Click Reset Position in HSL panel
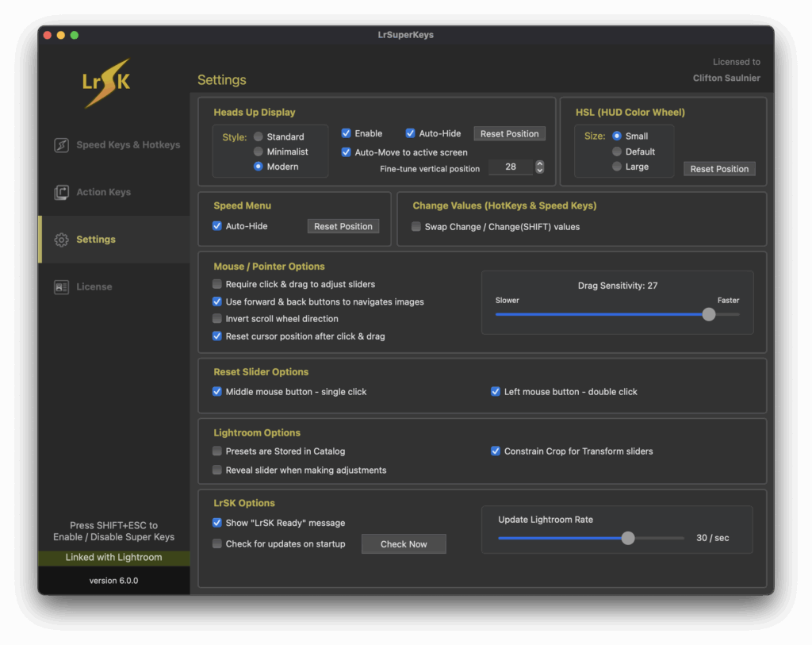The width and height of the screenshot is (812, 645). click(719, 169)
